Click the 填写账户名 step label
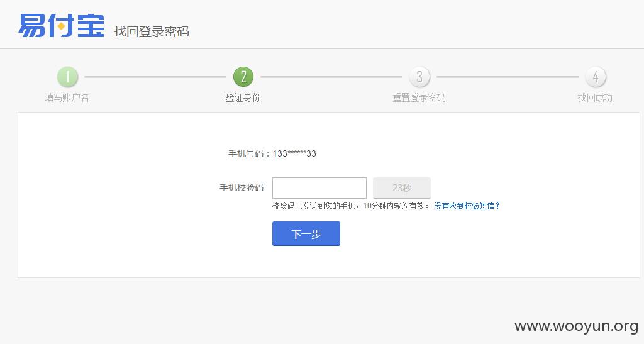This screenshot has width=644, height=344. (67, 97)
